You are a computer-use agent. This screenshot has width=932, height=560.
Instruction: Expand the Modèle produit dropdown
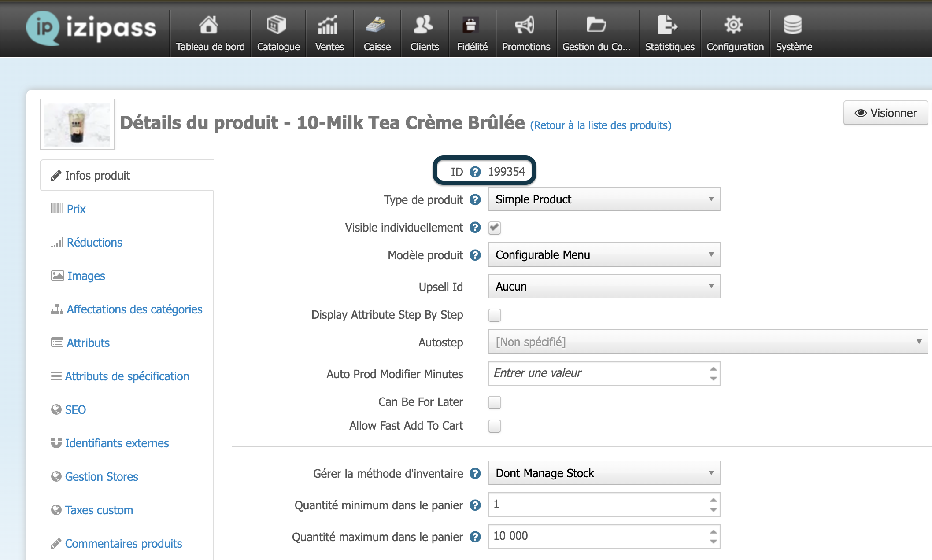[x=604, y=255]
